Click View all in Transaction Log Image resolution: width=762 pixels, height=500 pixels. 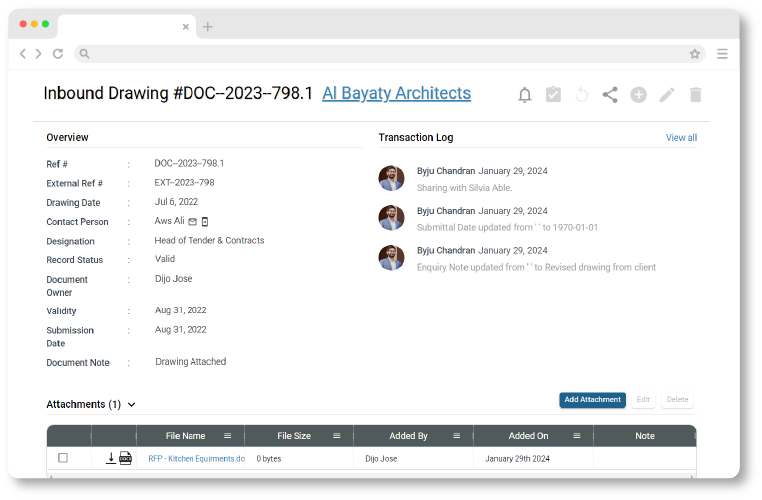point(681,138)
